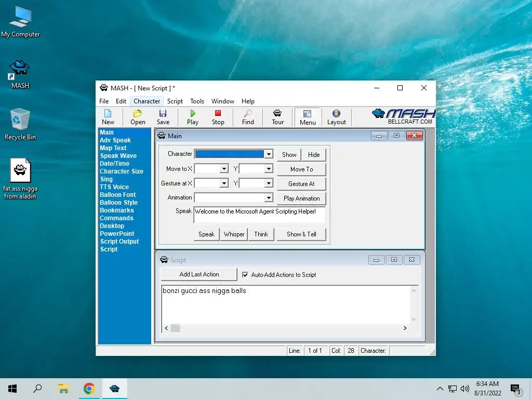Viewport: 532px width, 399px height.
Task: Open the Tools menu
Action: click(x=197, y=101)
